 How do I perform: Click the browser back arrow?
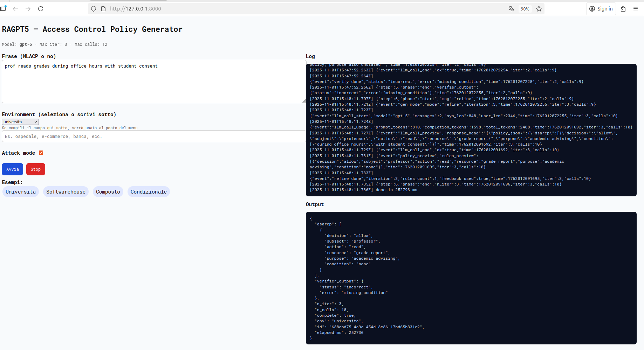[x=15, y=9]
